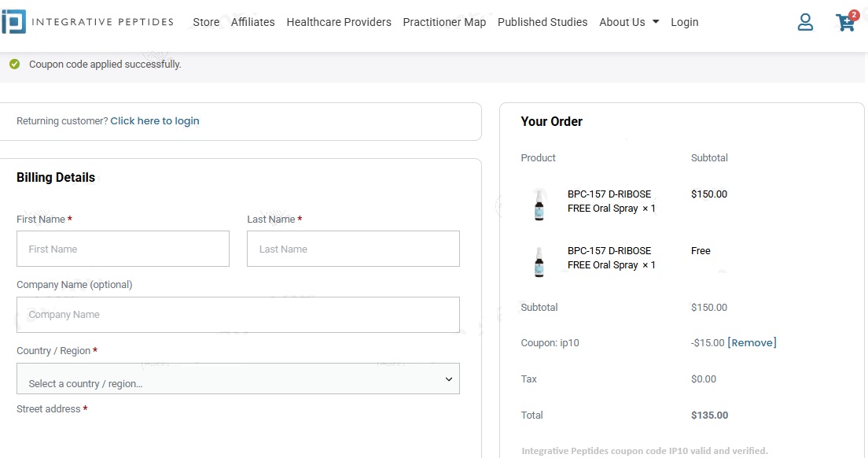
Task: Click the green coupon success checkmark icon
Action: click(x=14, y=65)
